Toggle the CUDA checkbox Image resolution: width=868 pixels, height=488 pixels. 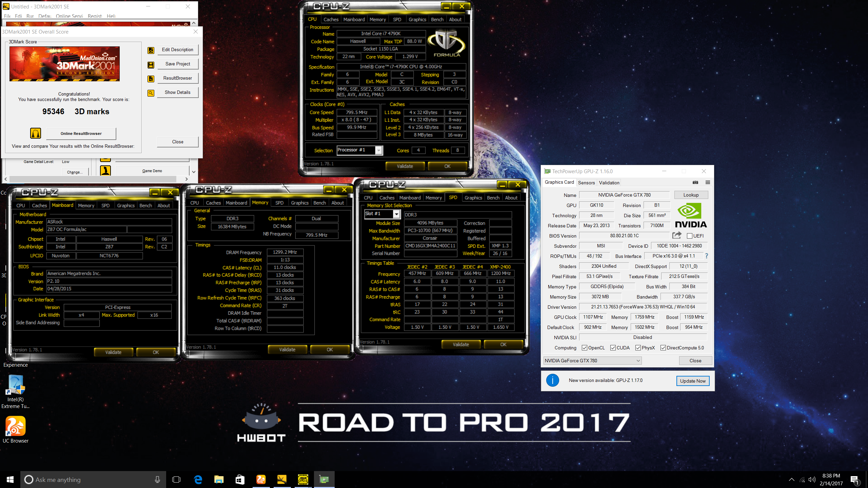pyautogui.click(x=613, y=348)
